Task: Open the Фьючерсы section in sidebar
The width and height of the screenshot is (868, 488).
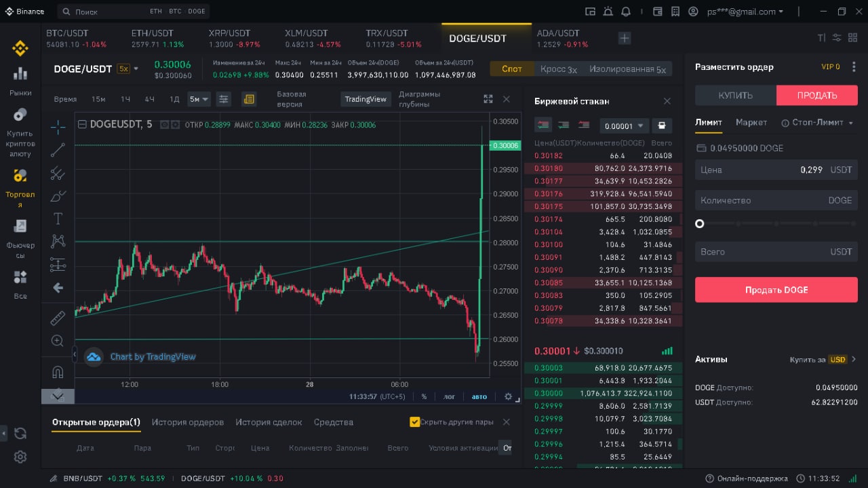Action: 20,240
